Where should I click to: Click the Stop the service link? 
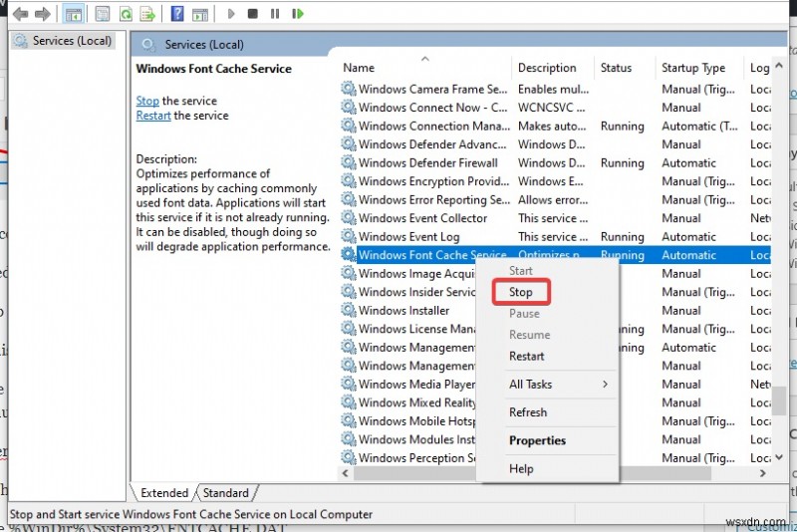(x=147, y=101)
